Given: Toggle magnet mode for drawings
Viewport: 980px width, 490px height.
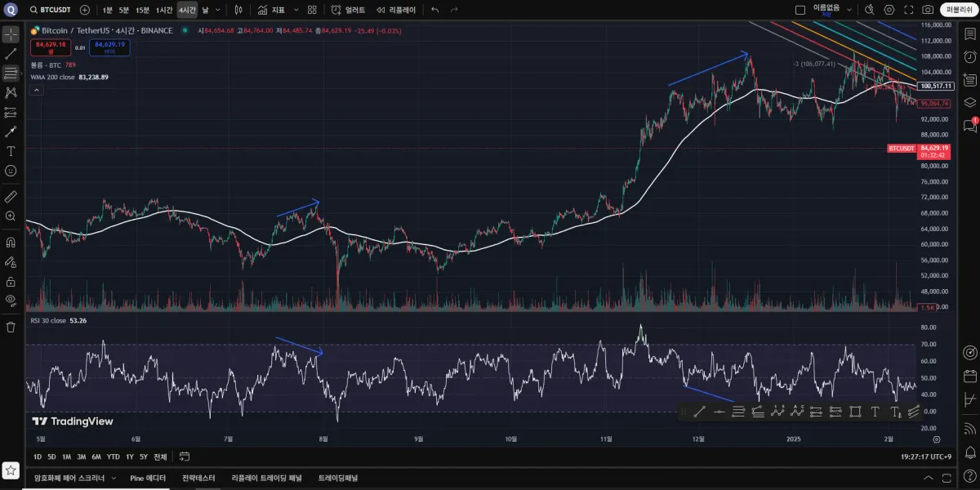Looking at the screenshot, I should pos(11,242).
